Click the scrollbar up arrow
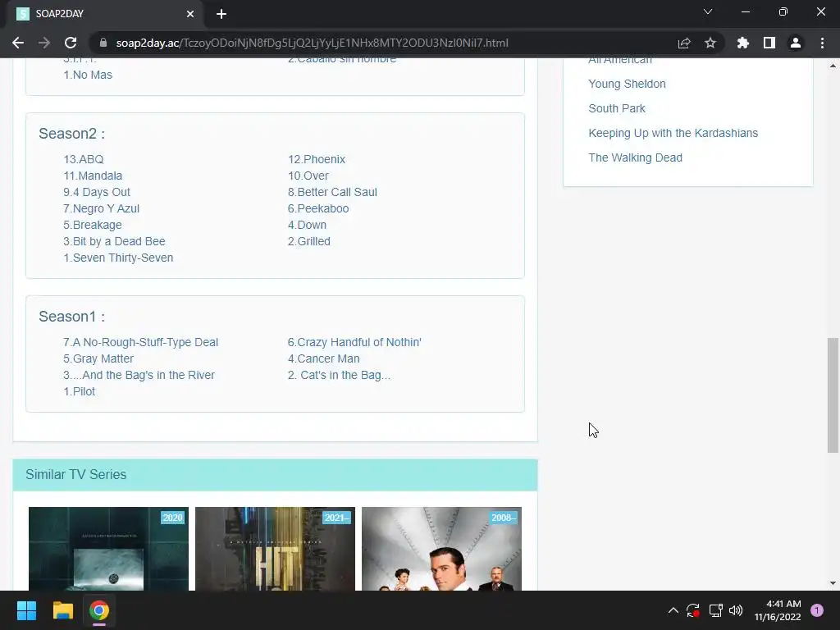Viewport: 840px width, 630px height. coord(833,66)
